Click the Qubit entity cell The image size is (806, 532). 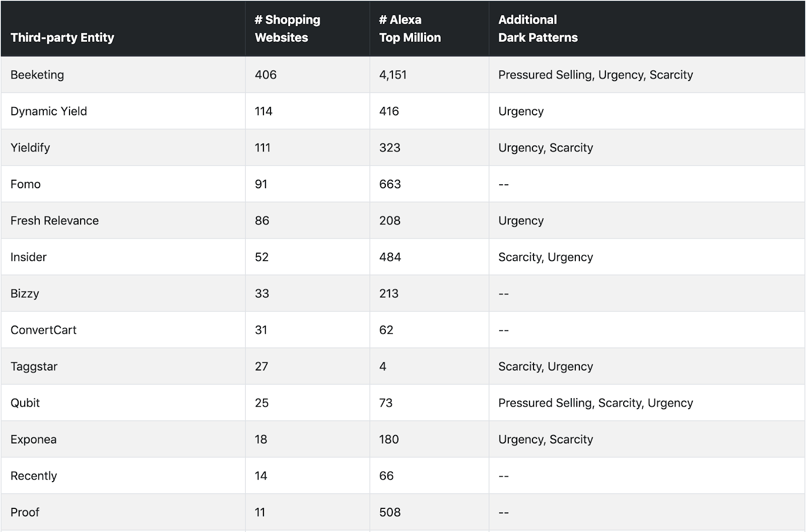tap(25, 403)
